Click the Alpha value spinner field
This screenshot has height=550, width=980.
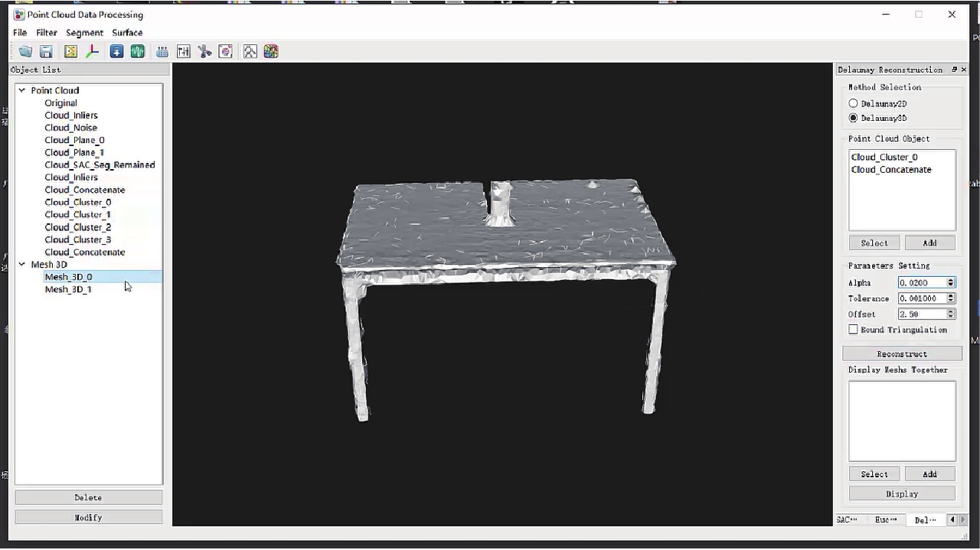(x=922, y=283)
